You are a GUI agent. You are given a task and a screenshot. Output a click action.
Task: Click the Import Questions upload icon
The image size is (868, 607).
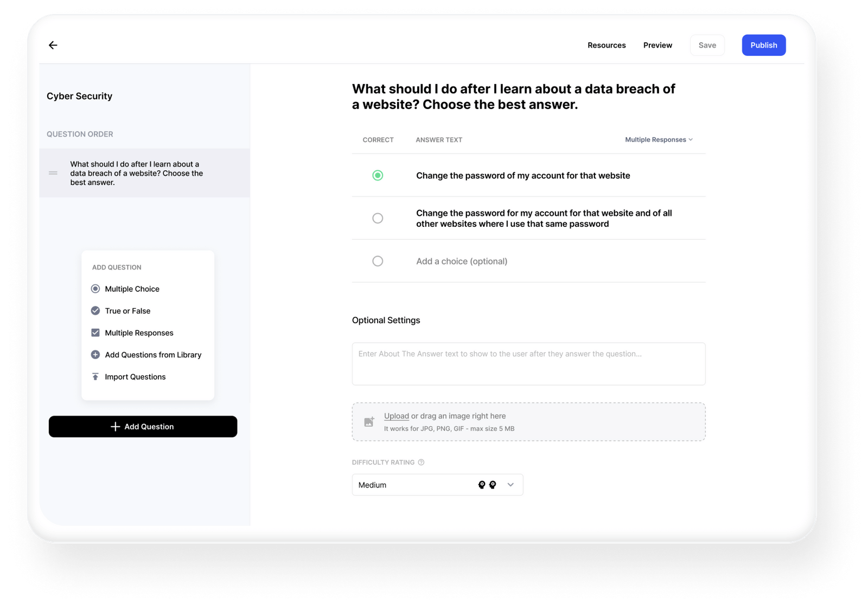95,376
